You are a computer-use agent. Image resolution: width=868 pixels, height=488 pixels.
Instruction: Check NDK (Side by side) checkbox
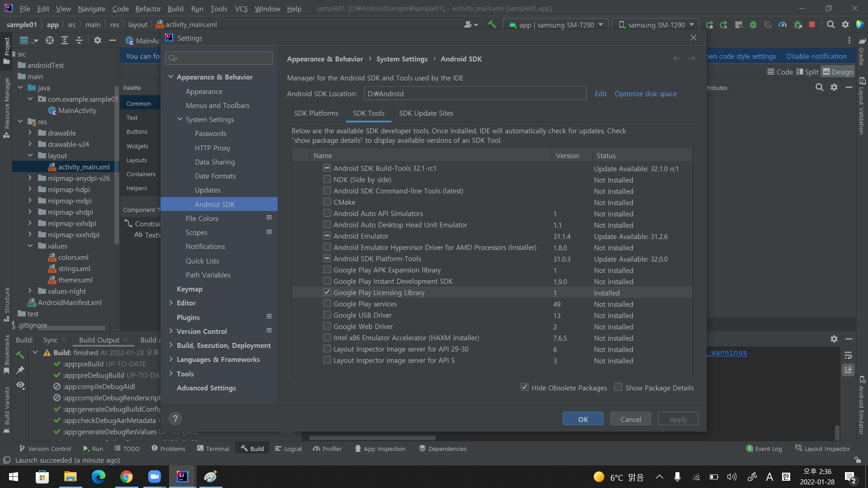[327, 179]
